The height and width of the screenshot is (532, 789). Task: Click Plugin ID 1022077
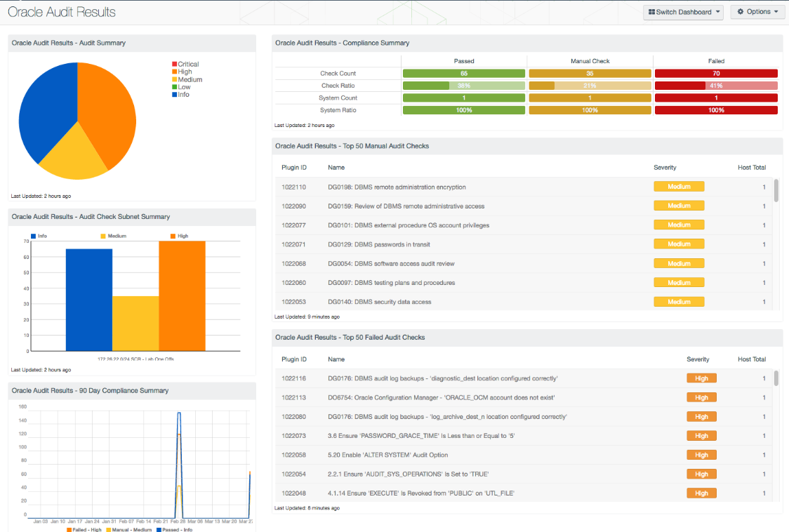pyautogui.click(x=294, y=225)
